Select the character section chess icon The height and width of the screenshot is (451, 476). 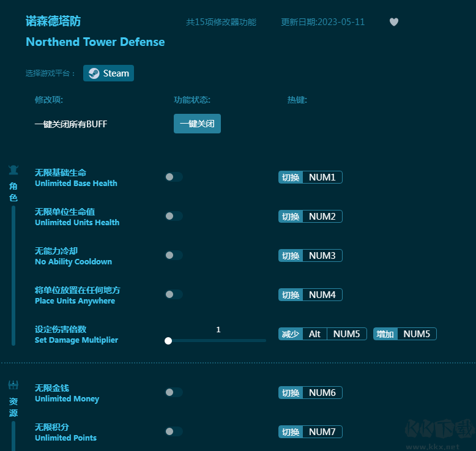pos(13,170)
